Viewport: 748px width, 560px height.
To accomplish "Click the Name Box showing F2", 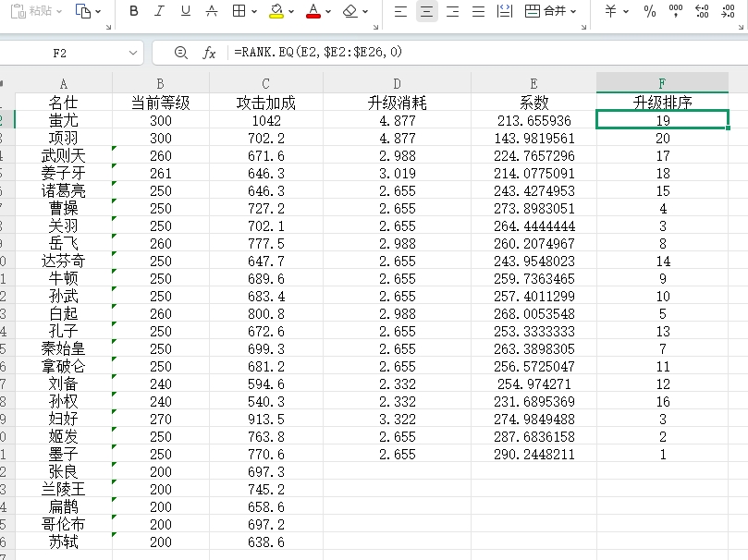I will click(61, 53).
